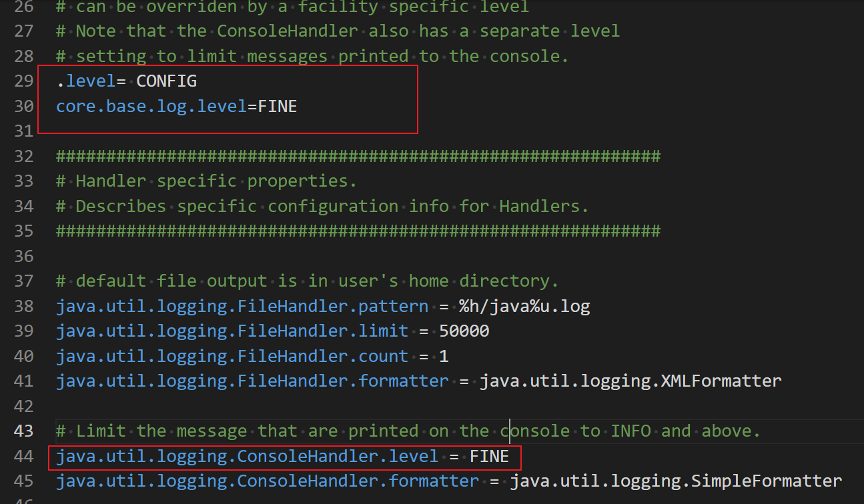Image resolution: width=864 pixels, height=504 pixels.
Task: Click 'Limit the message that are printed' comment
Action: click(408, 431)
